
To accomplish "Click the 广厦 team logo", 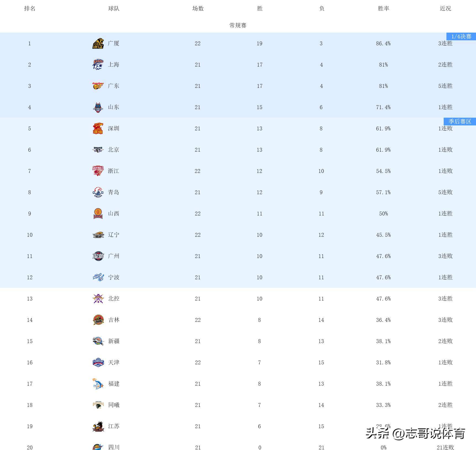I will (x=98, y=44).
